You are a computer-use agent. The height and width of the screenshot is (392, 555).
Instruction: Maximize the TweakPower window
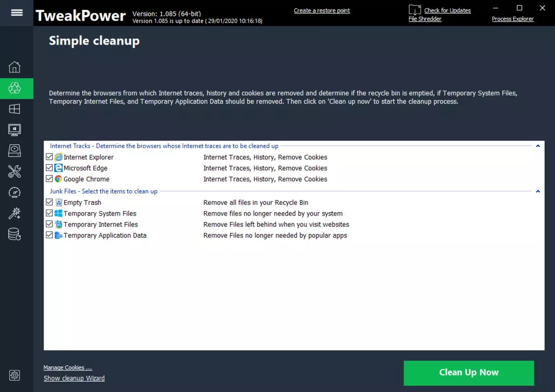[519, 8]
